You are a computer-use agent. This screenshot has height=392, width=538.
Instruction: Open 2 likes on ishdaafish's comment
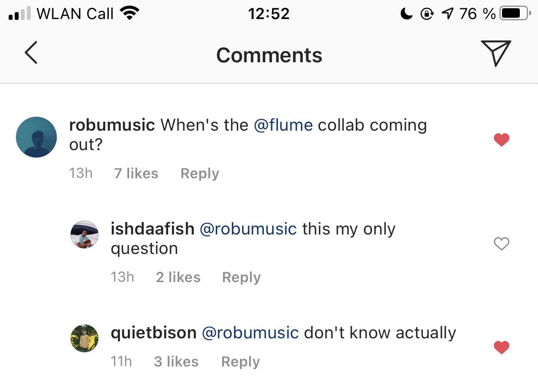178,277
